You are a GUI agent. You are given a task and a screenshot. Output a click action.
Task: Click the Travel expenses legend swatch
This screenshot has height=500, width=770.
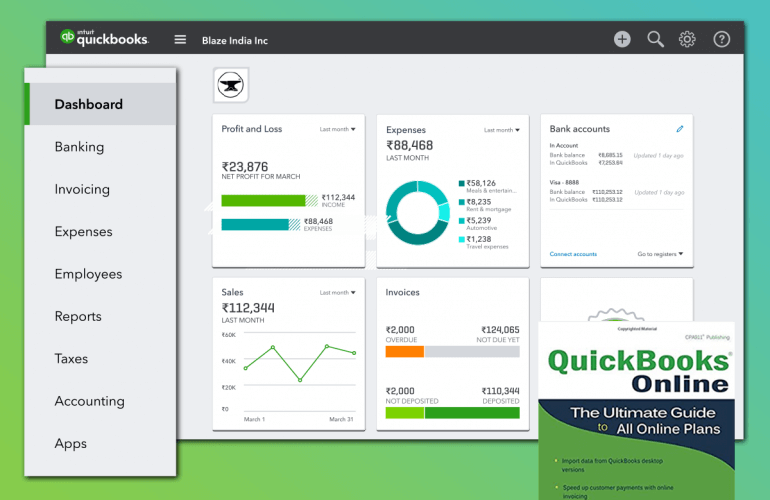coord(462,240)
